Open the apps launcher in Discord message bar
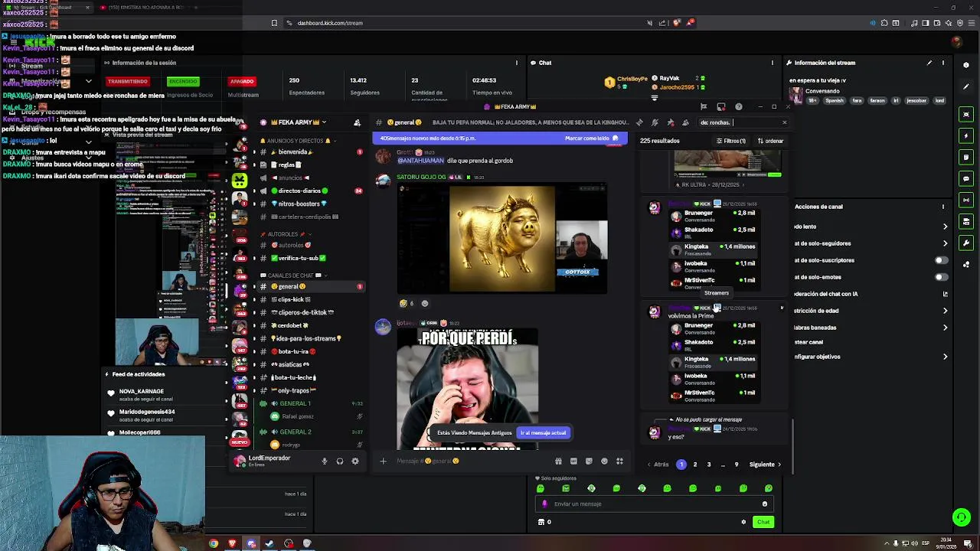 click(x=619, y=461)
